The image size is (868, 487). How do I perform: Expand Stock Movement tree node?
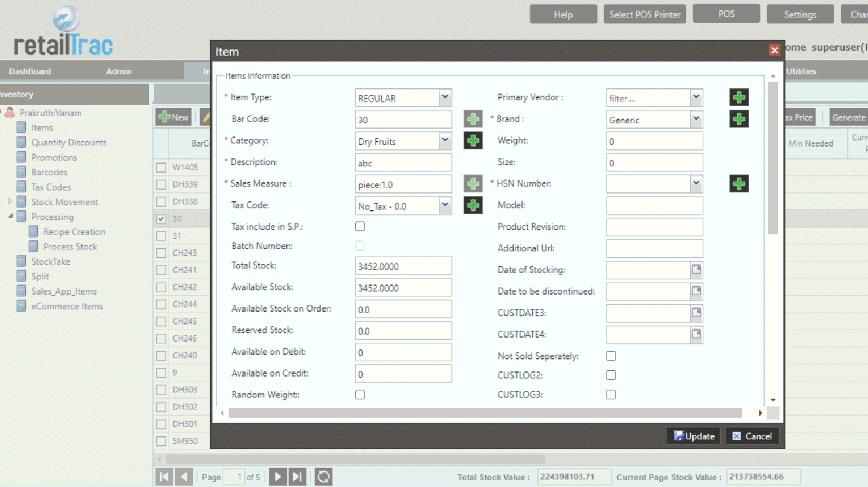coord(10,201)
